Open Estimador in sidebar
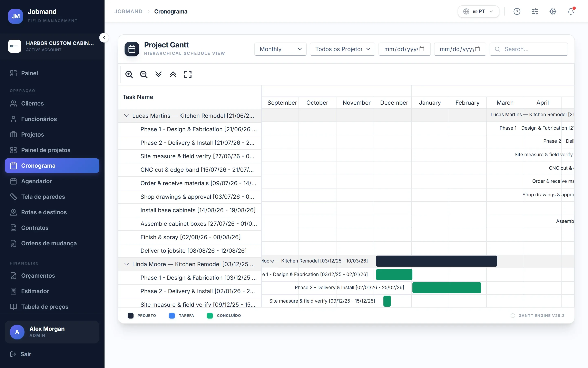The height and width of the screenshot is (368, 588). tap(52, 291)
